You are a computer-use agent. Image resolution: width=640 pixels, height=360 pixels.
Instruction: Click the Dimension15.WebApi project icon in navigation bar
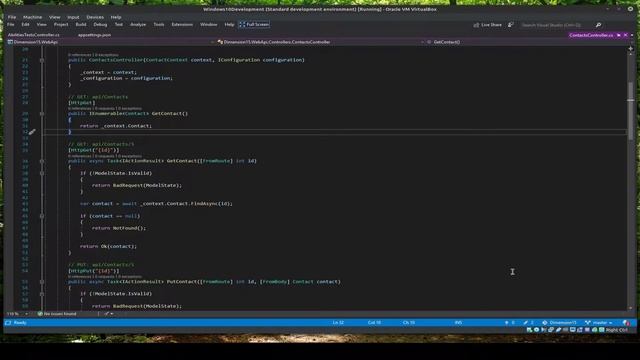coord(10,42)
